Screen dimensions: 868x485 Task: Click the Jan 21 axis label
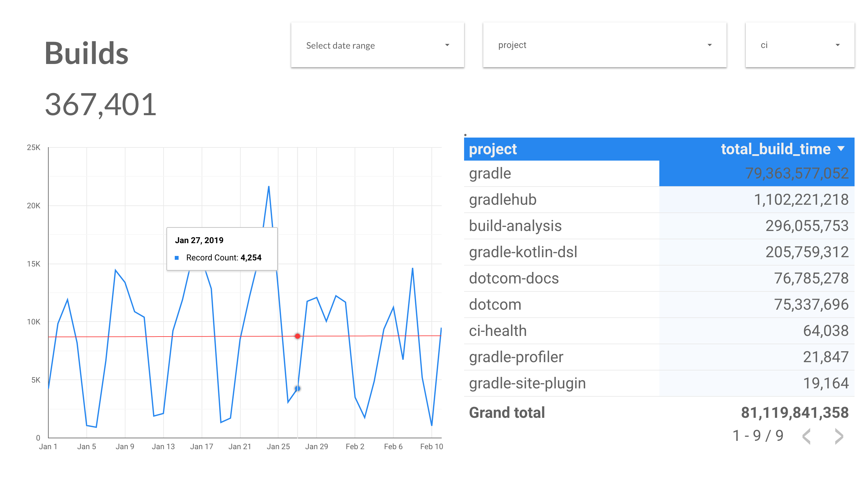(240, 447)
